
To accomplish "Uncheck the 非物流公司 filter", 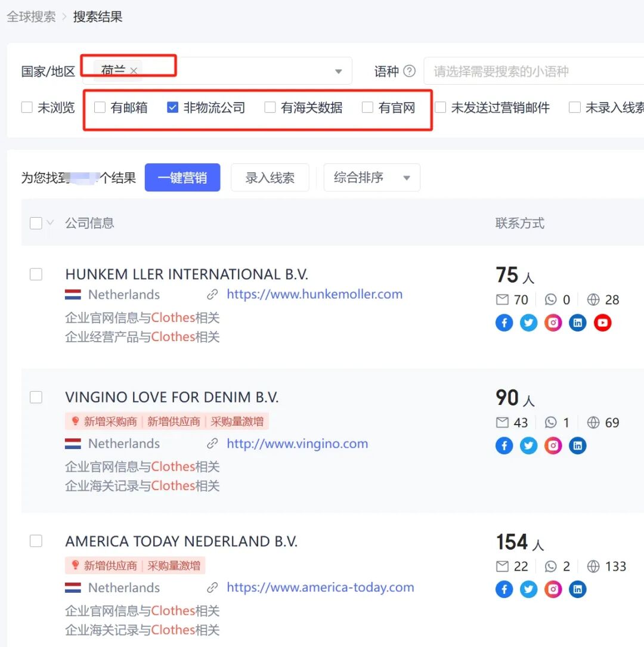I will [172, 109].
